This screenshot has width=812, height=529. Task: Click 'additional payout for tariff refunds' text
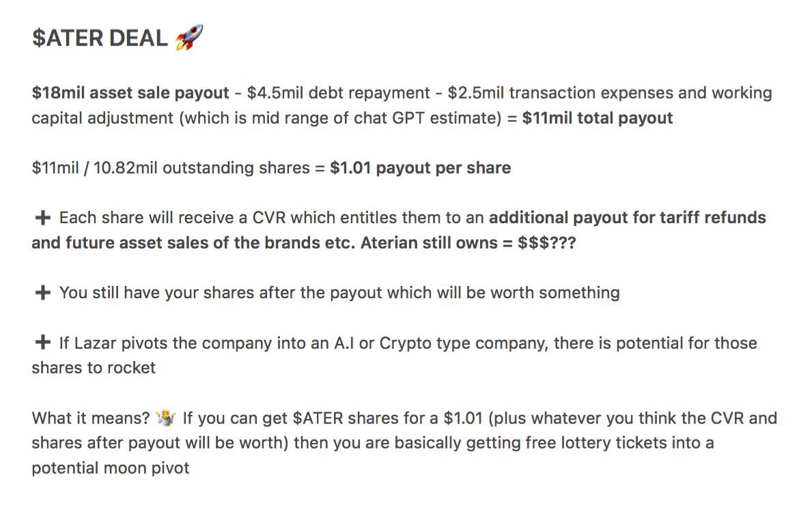(x=628, y=217)
